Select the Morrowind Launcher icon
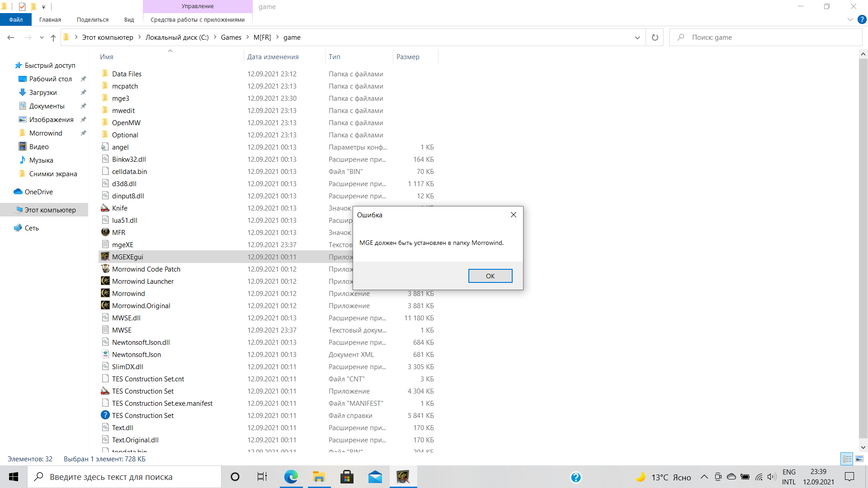 [x=105, y=281]
